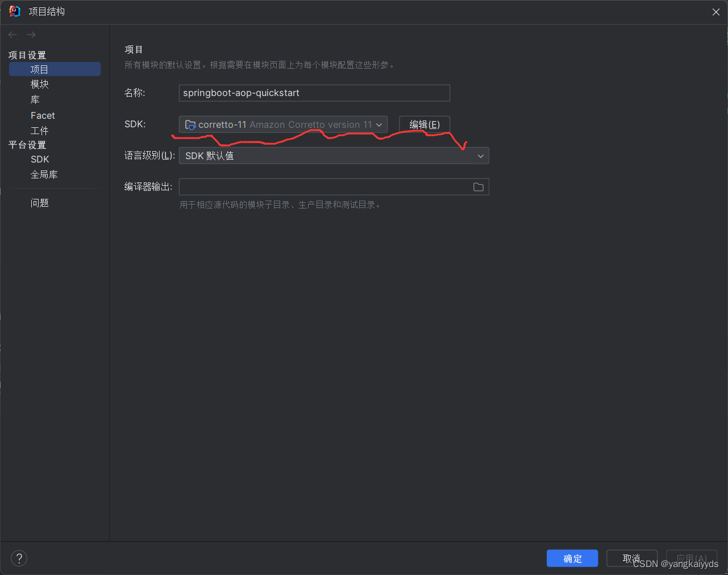The height and width of the screenshot is (575, 728).
Task: Expand the 语言级别 SDK 默认值 dropdown
Action: [x=334, y=156]
